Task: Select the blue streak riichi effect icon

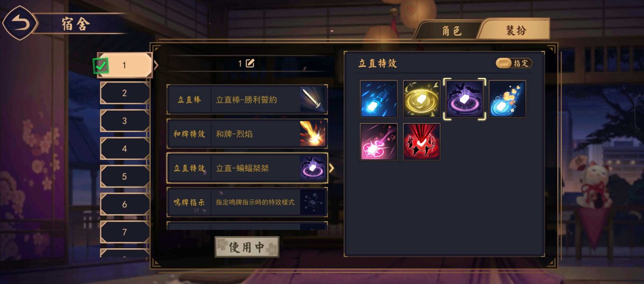Action: pyautogui.click(x=379, y=99)
